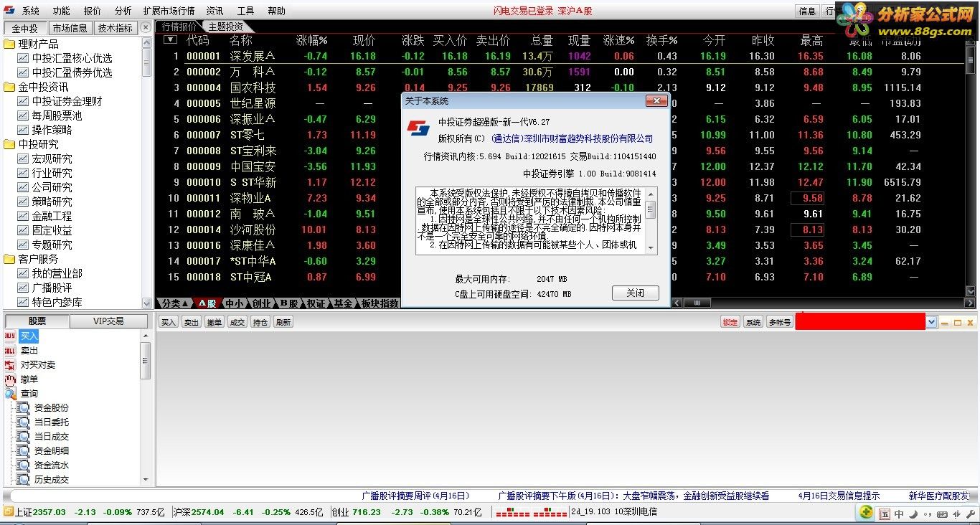
Task: Open the 分类▲ category tab menu
Action: point(175,303)
